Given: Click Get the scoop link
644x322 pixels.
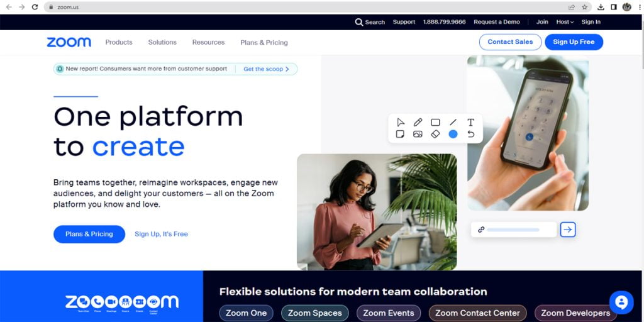Looking at the screenshot, I should [266, 69].
